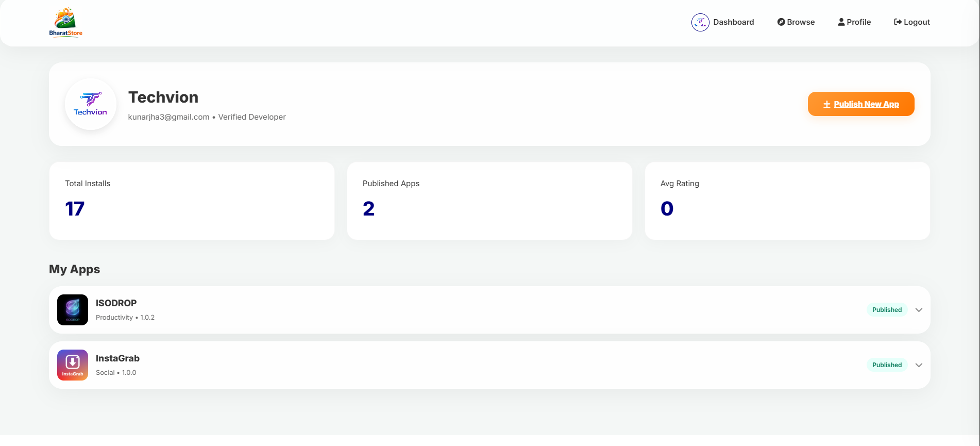The width and height of the screenshot is (980, 446).
Task: Click the Social • 1.0.0 subtitle
Action: pyautogui.click(x=116, y=373)
